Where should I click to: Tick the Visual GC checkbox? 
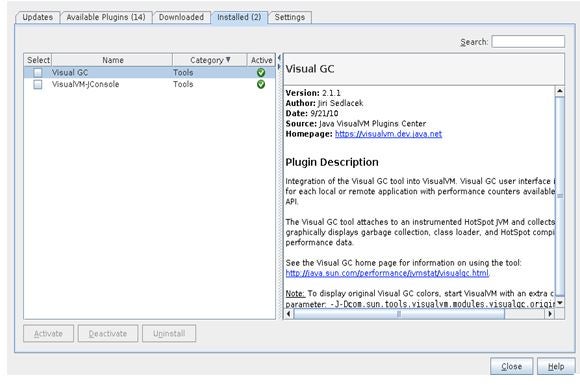38,72
